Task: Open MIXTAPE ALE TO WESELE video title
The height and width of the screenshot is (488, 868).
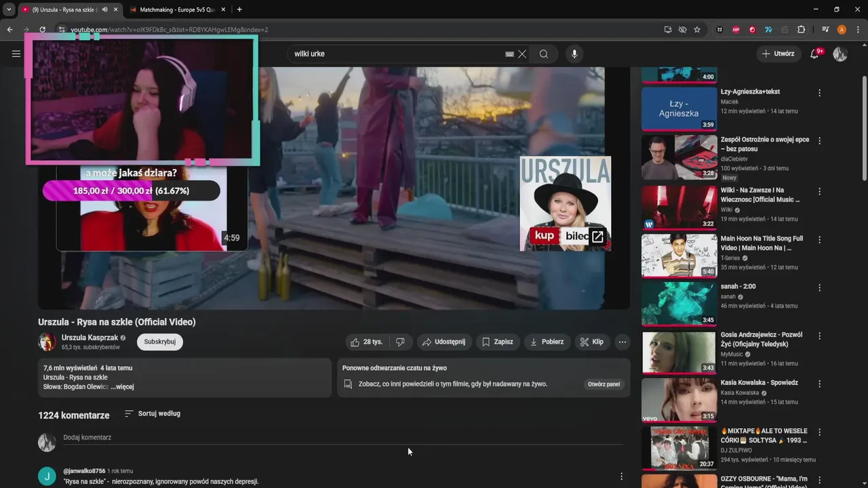Action: point(764,436)
